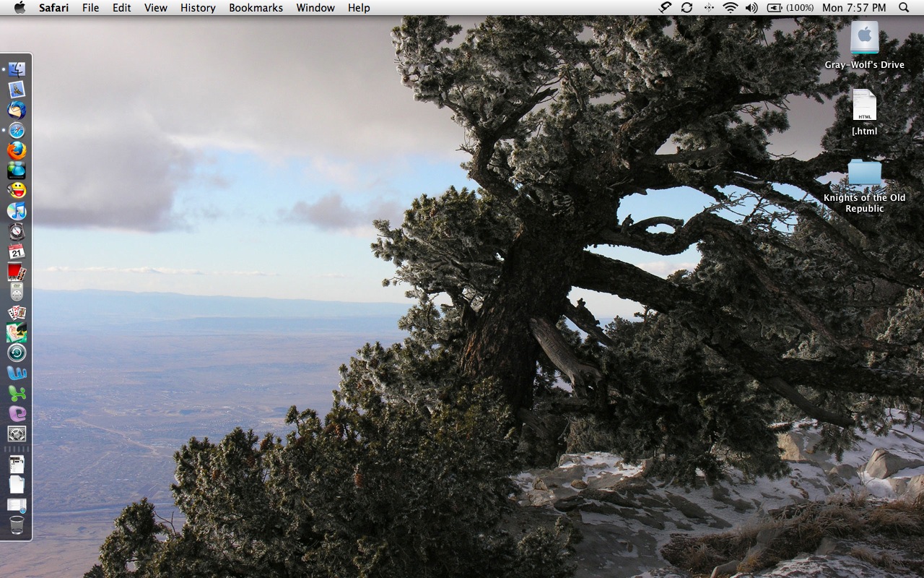Open the View menu
924x578 pixels.
click(x=155, y=8)
